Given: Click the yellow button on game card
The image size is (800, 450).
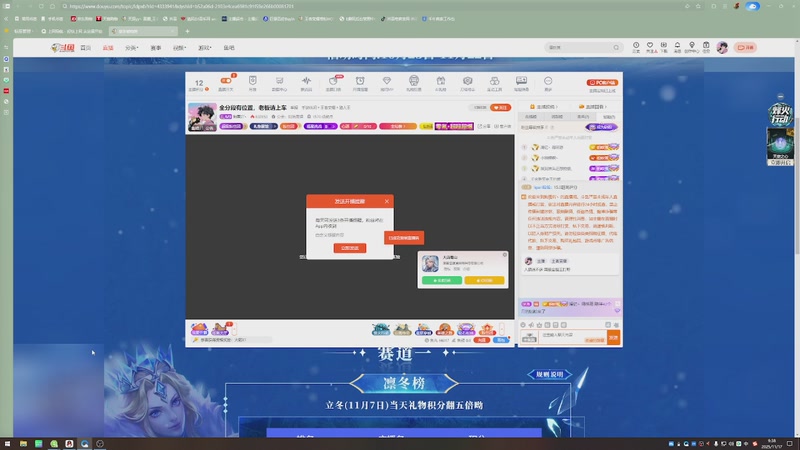Looking at the screenshot, I should [484, 281].
